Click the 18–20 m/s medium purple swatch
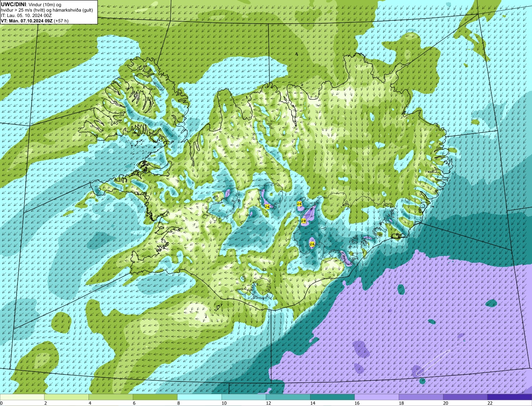532x406 pixels. click(x=421, y=397)
